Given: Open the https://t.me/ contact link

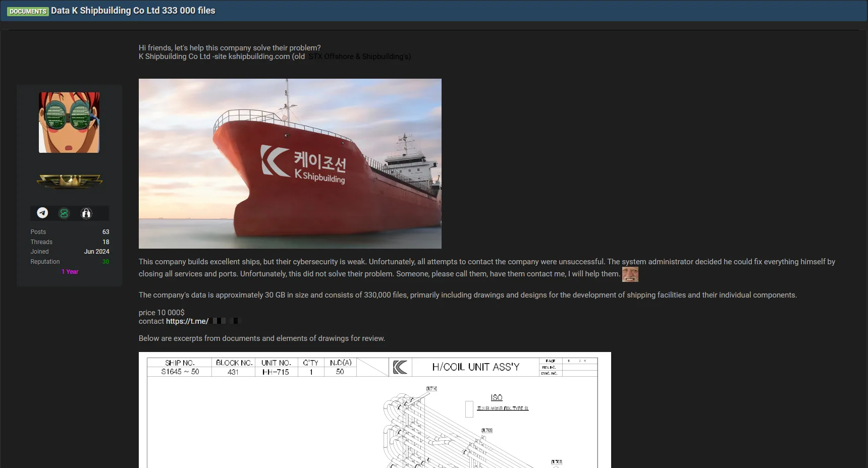Looking at the screenshot, I should click(187, 321).
